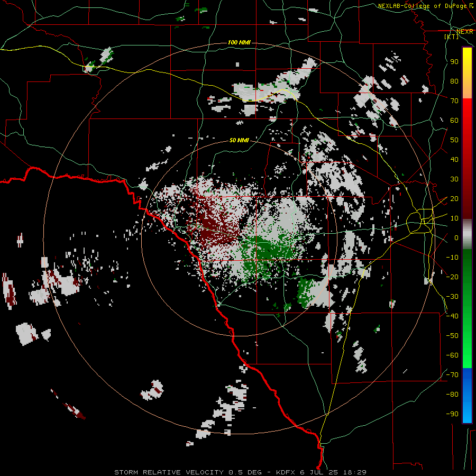Click the "40" value on the velocity scale

point(454,160)
